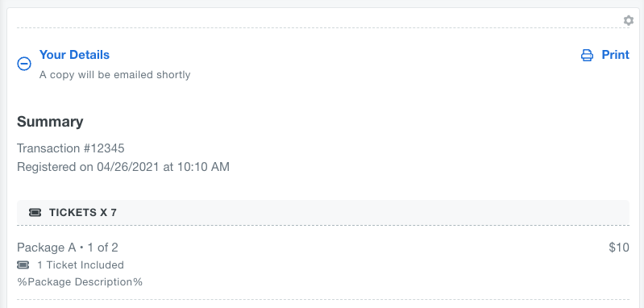Collapse the Your Details section

pyautogui.click(x=24, y=64)
